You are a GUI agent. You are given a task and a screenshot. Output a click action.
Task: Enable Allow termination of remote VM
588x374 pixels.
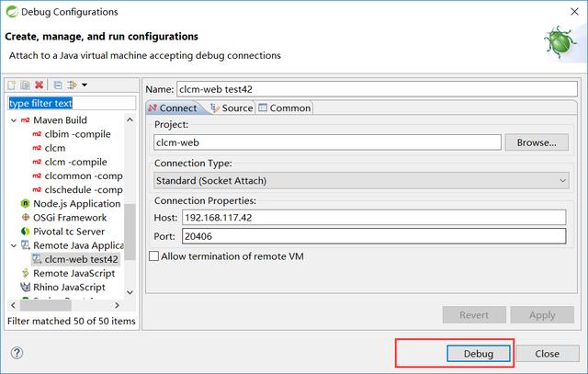tap(153, 256)
